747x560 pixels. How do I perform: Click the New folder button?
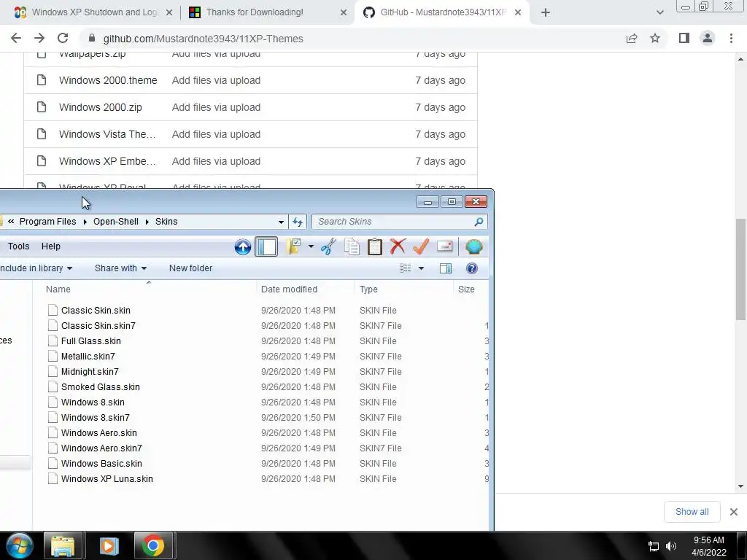click(190, 268)
